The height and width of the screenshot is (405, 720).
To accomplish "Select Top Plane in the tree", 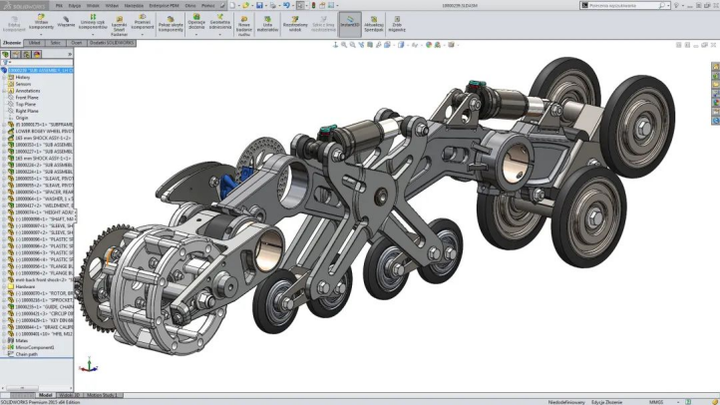I will [26, 104].
